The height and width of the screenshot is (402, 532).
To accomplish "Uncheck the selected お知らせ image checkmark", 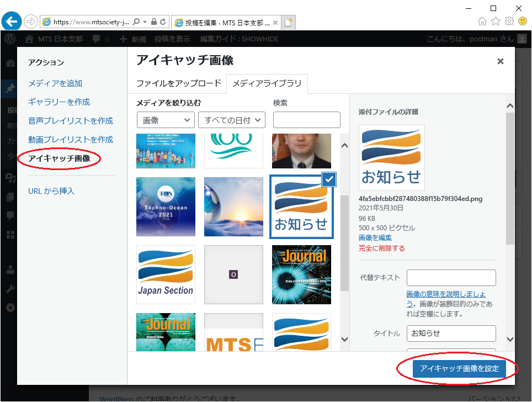I will 328,179.
